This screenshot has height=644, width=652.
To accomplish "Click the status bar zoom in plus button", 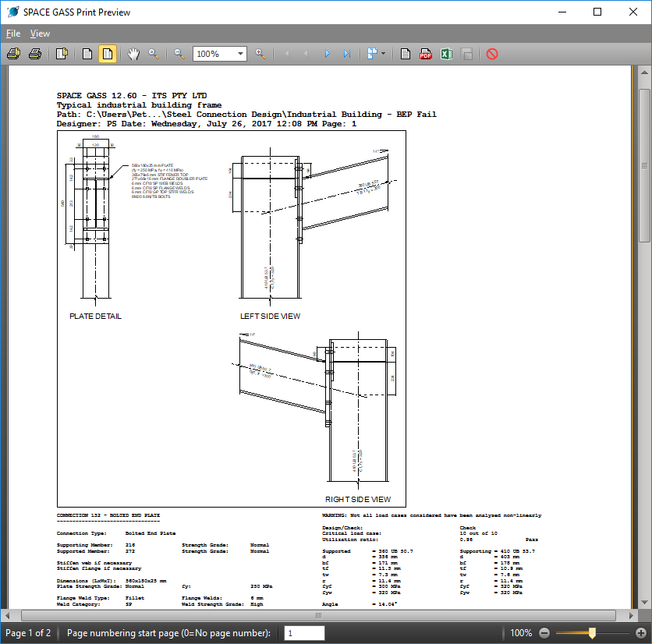I will [641, 633].
